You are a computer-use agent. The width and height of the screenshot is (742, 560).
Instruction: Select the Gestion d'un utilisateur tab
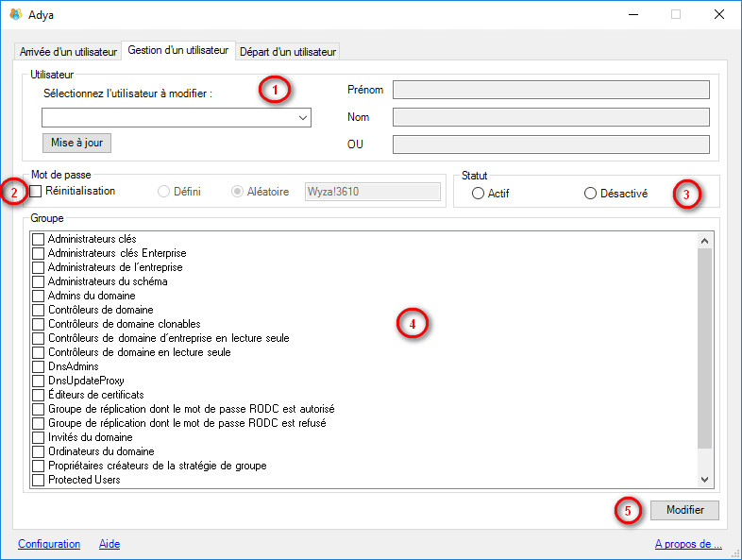177,50
